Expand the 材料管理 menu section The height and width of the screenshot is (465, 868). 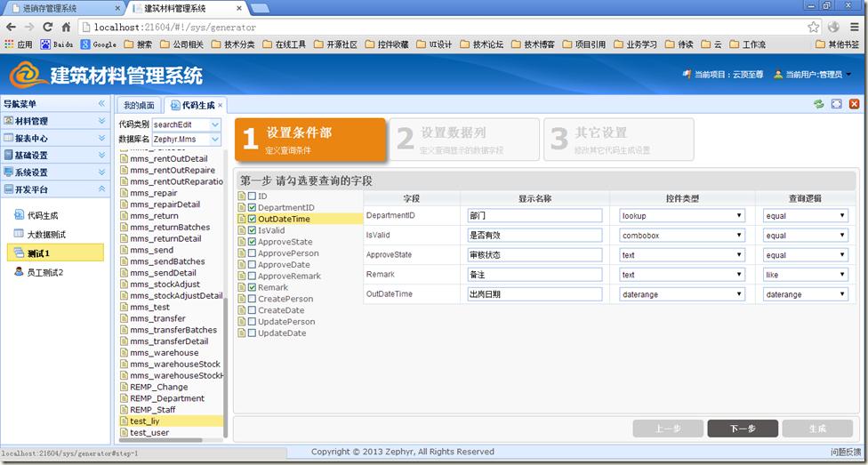point(53,121)
